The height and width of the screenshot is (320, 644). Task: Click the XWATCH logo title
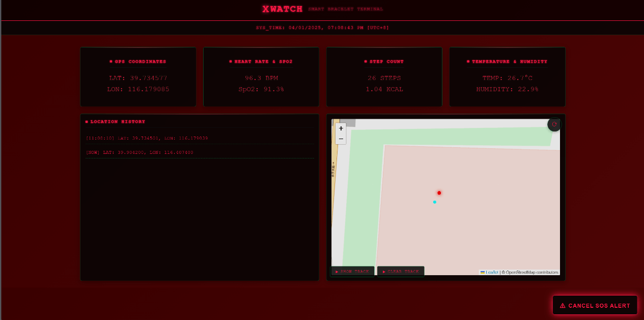tap(283, 9)
